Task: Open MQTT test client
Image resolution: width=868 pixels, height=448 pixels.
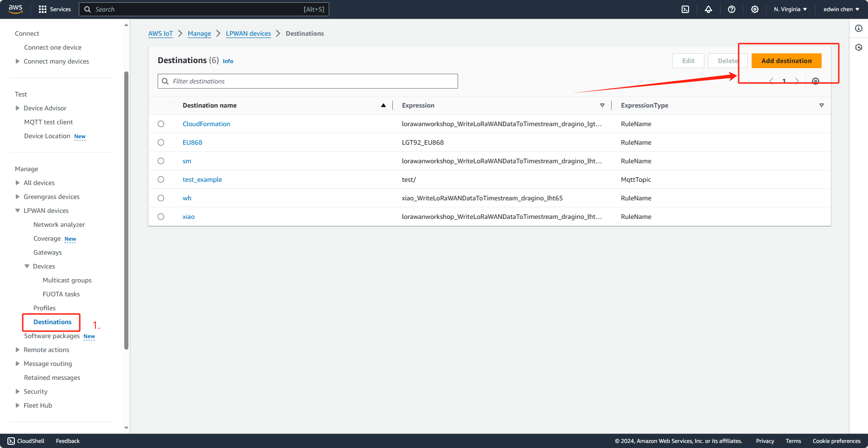Action: point(49,122)
